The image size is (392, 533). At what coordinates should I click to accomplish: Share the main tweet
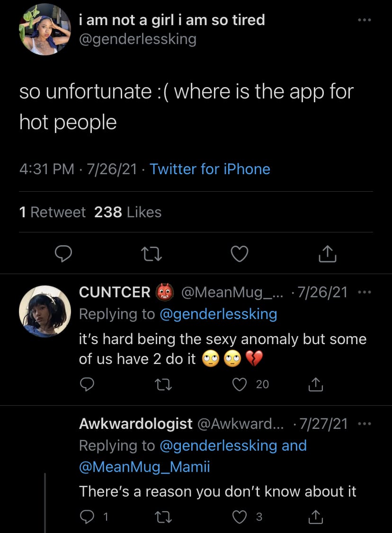pos(328,254)
